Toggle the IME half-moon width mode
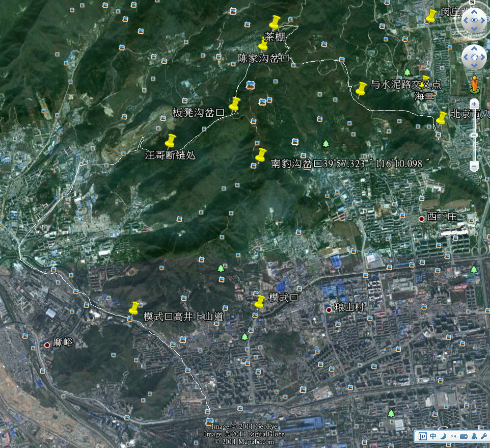The width and height of the screenshot is (490, 448). click(443, 437)
